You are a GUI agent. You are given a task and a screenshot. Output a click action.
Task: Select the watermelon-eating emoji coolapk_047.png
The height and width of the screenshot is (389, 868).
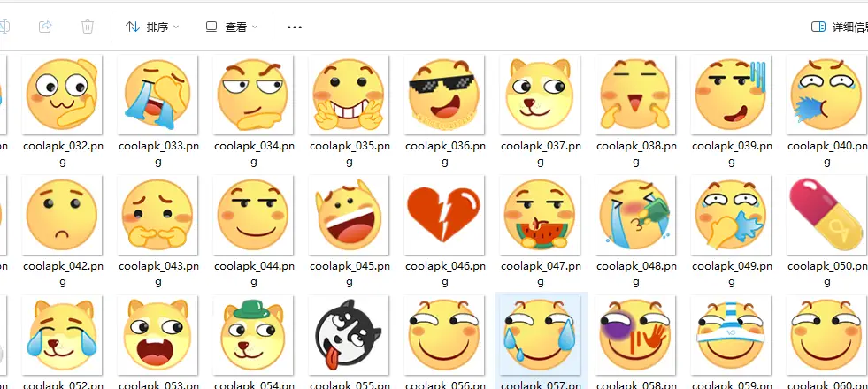(x=540, y=214)
